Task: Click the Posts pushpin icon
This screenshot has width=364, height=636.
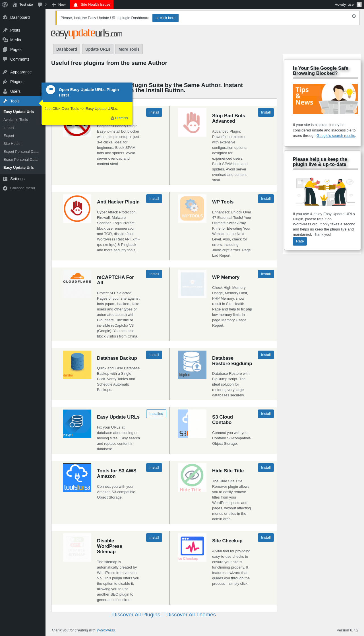Action: [x=5, y=30]
